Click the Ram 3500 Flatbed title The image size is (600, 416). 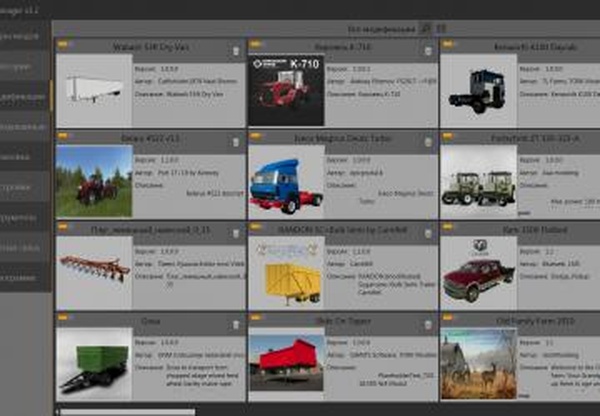535,230
